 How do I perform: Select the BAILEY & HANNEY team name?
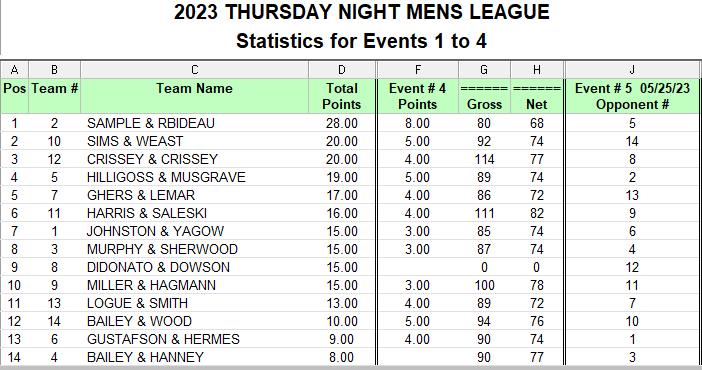pos(145,357)
